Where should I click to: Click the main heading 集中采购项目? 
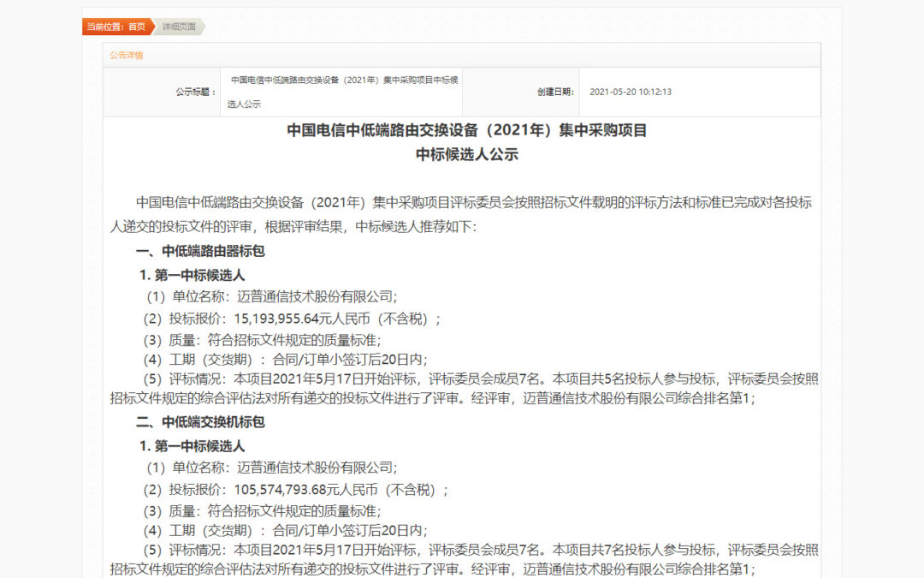[603, 130]
